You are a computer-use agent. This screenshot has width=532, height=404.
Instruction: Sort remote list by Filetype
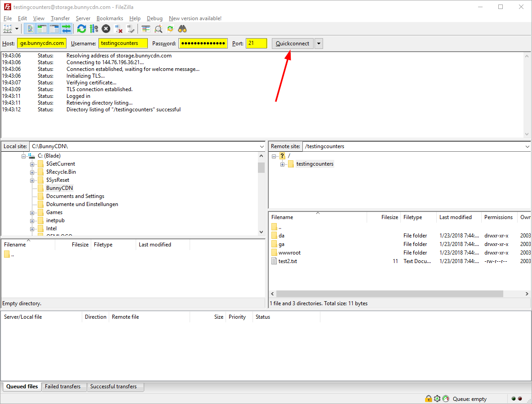tap(418, 217)
